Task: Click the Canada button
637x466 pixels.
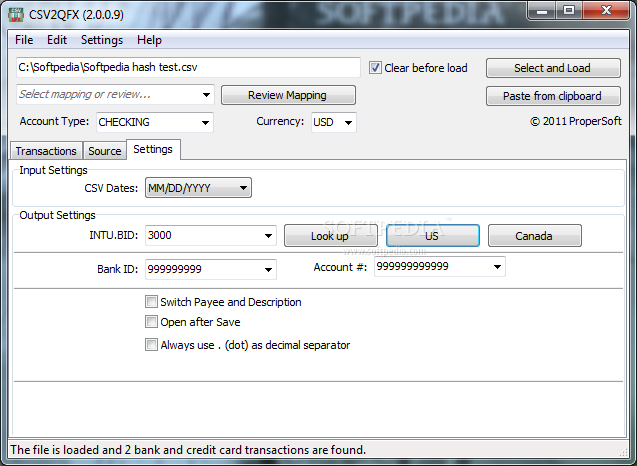Action: [x=535, y=236]
